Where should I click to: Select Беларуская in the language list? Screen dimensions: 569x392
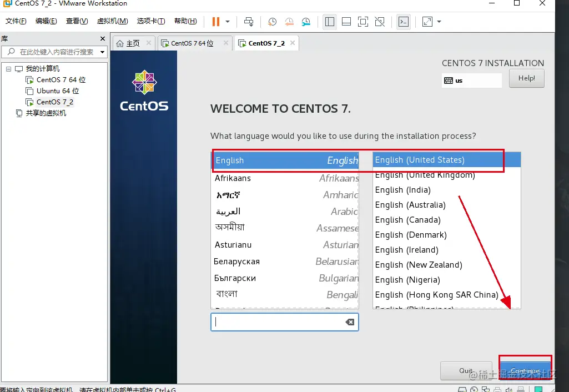(286, 262)
